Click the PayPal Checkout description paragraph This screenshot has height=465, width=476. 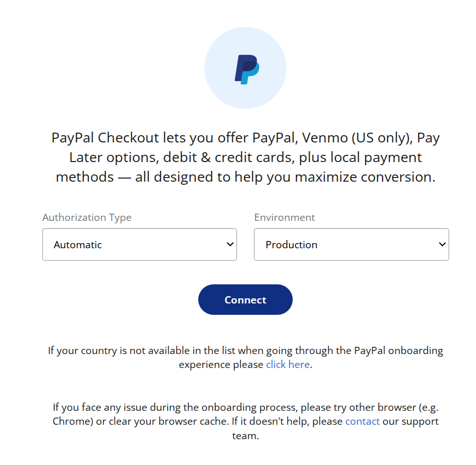pos(246,157)
